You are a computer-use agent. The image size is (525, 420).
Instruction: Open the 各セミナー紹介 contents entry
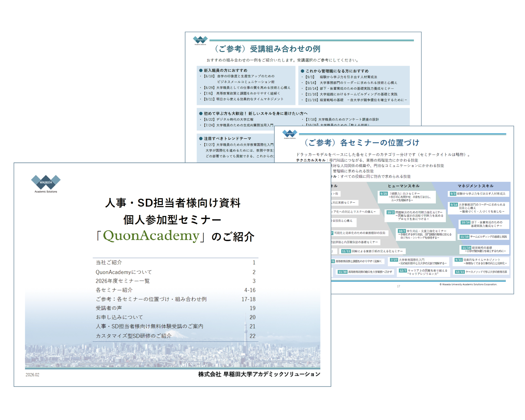pyautogui.click(x=114, y=290)
